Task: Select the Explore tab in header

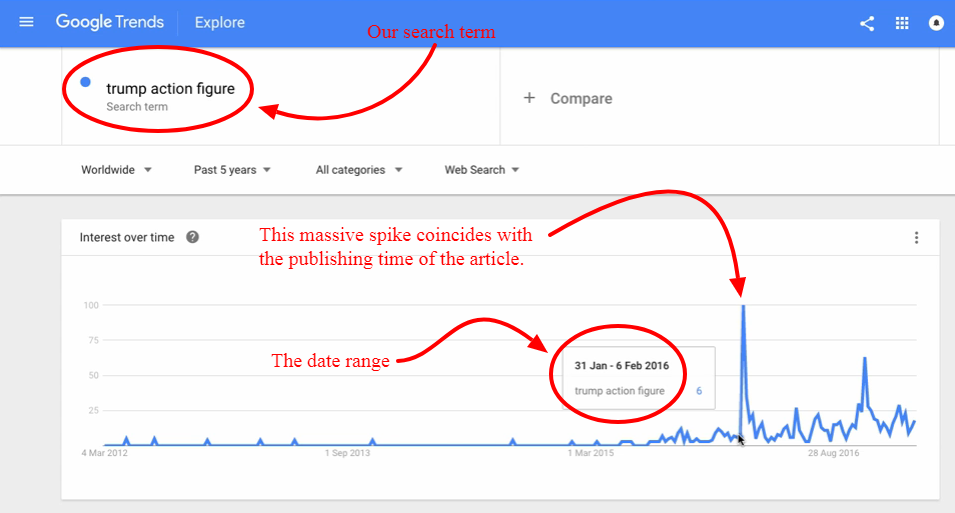Action: [219, 23]
